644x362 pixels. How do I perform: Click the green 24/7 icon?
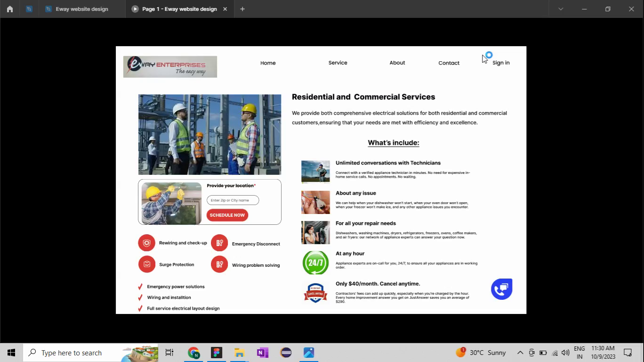click(315, 263)
